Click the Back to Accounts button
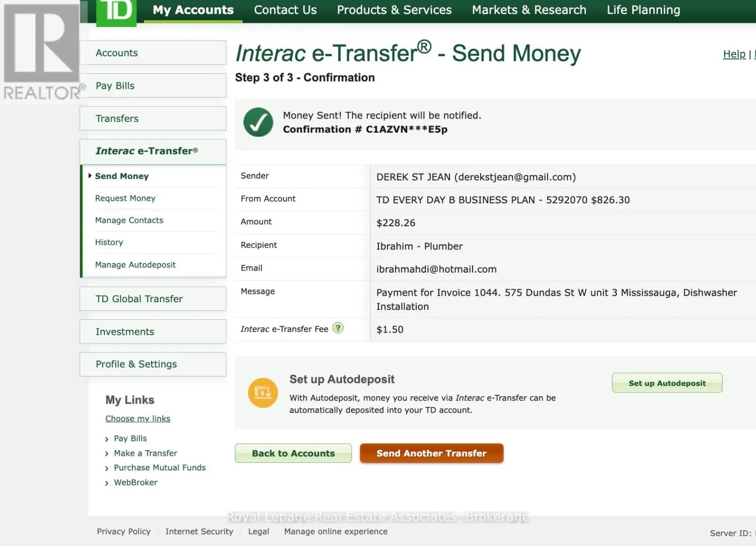Viewport: 756px width, 546px height. coord(293,453)
